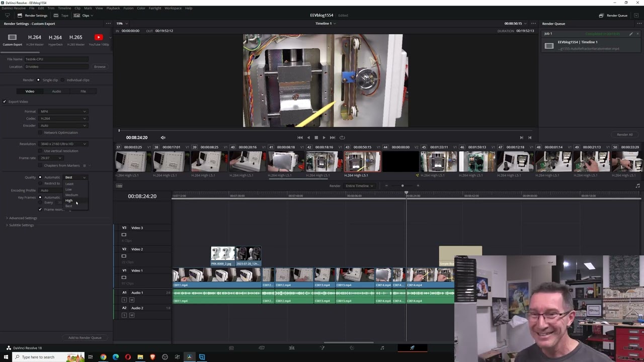This screenshot has height=362, width=644.
Task: Mute Audio 1 track with M button
Action: click(132, 300)
